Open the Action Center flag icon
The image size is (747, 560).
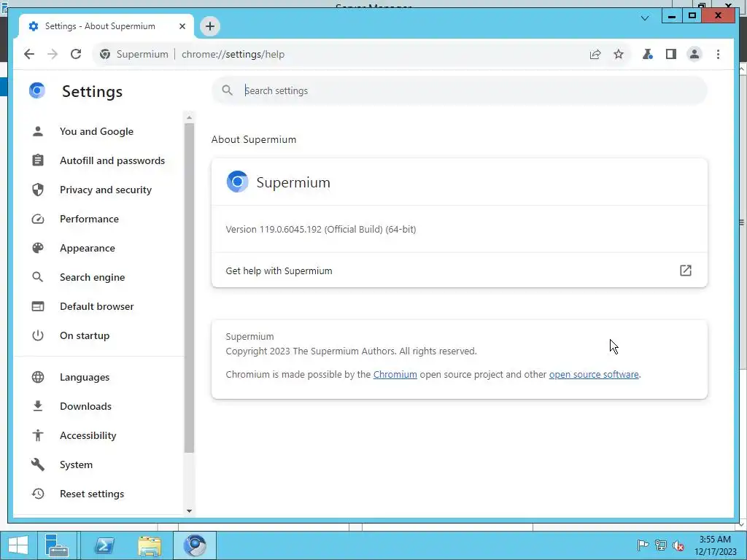(x=642, y=545)
